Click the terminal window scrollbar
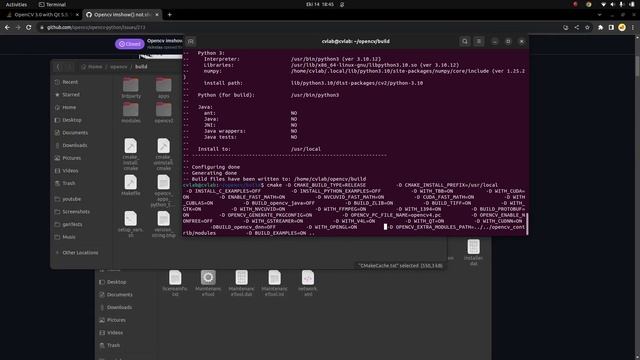 tap(527, 224)
